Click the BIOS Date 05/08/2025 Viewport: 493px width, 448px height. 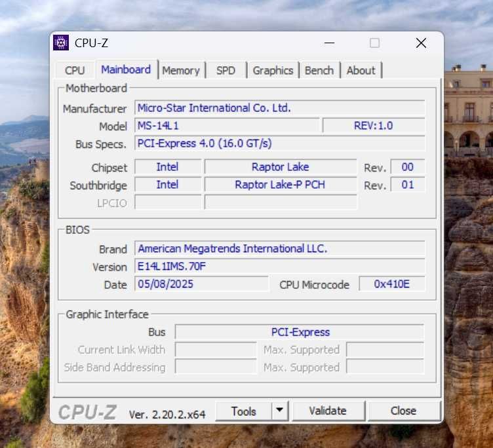(201, 284)
